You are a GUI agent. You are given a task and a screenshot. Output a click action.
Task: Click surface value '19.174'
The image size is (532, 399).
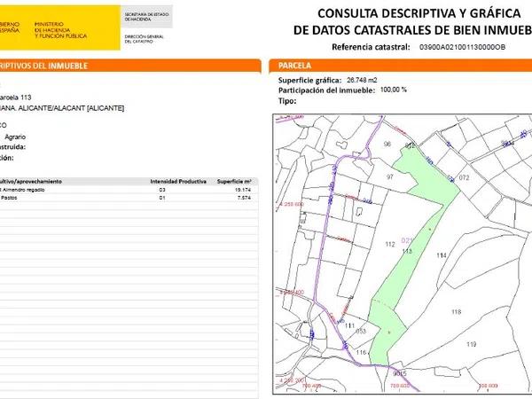tap(243, 190)
